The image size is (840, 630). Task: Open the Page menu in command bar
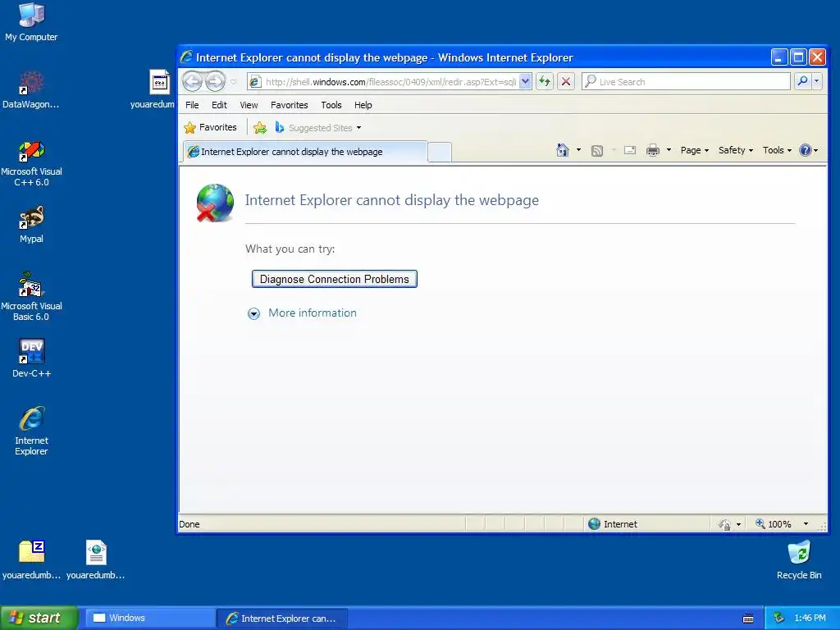pos(694,151)
